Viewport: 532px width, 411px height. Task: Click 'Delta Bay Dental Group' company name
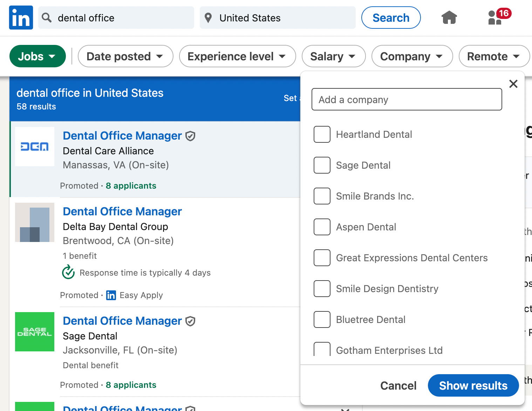pos(115,227)
